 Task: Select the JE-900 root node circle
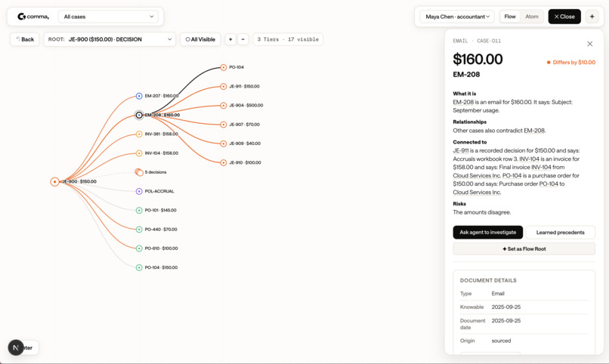(x=54, y=181)
